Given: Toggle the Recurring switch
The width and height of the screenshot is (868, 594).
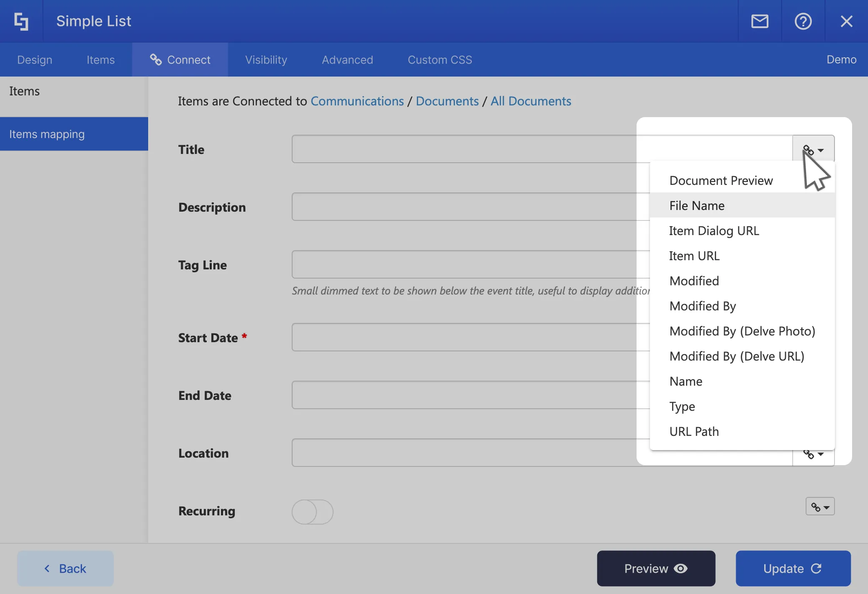Looking at the screenshot, I should [312, 512].
